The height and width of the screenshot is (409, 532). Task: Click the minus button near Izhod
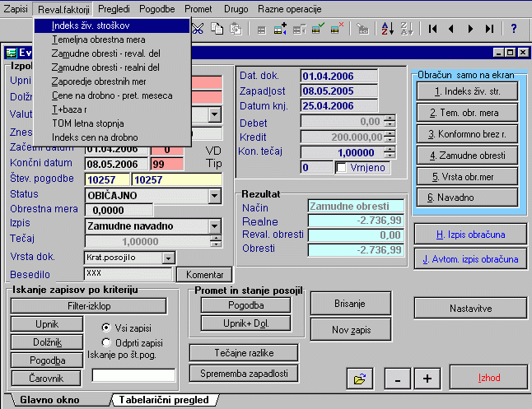397,379
